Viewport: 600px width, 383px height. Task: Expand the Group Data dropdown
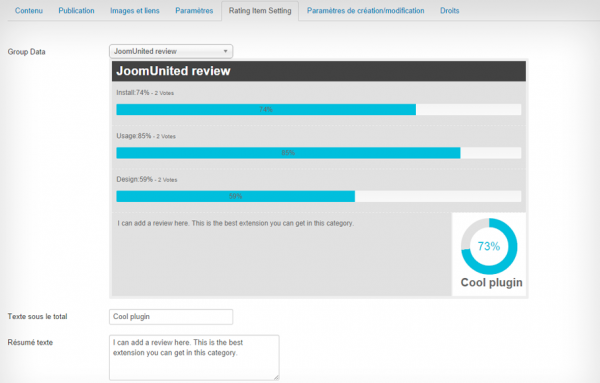click(171, 51)
